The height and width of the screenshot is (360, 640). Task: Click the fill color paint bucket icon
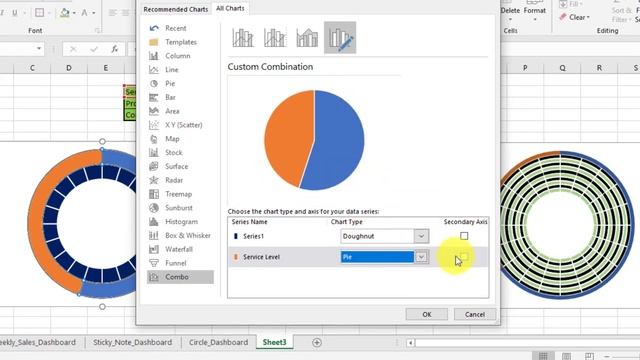[x=64, y=13]
